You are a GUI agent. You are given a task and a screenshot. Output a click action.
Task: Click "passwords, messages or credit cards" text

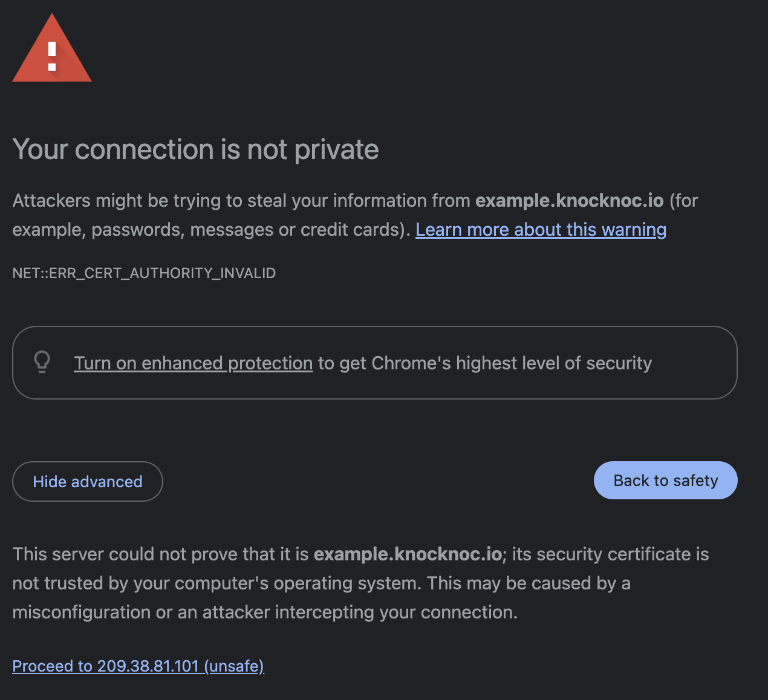coord(247,230)
